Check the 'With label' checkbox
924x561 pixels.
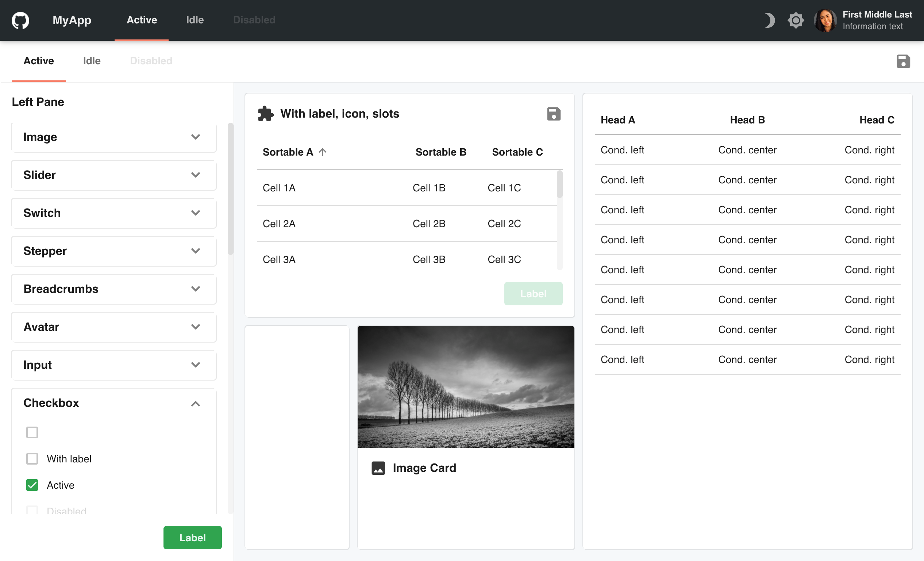(32, 459)
